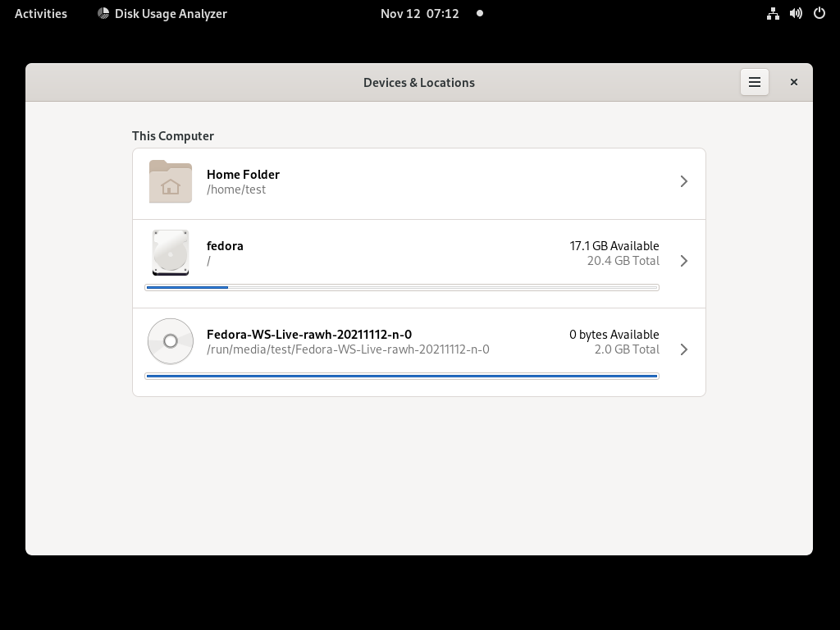Open the volume speaker icon
This screenshot has width=840, height=630.
click(x=796, y=13)
